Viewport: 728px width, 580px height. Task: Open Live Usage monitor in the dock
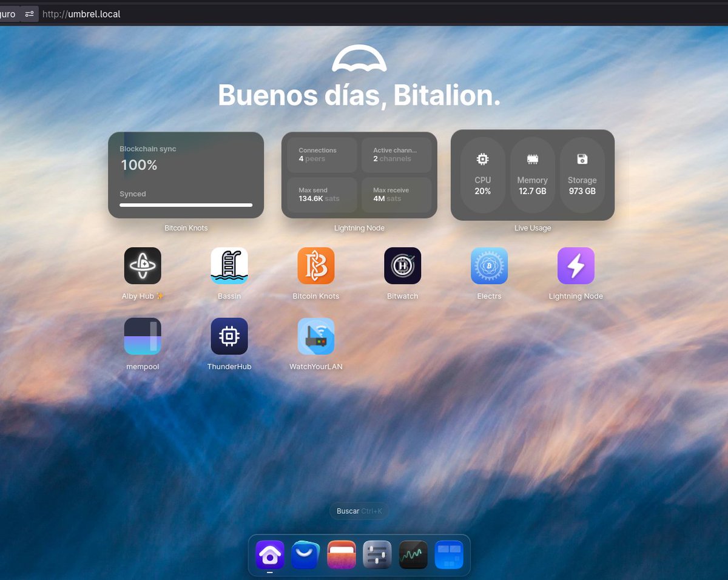(x=413, y=555)
